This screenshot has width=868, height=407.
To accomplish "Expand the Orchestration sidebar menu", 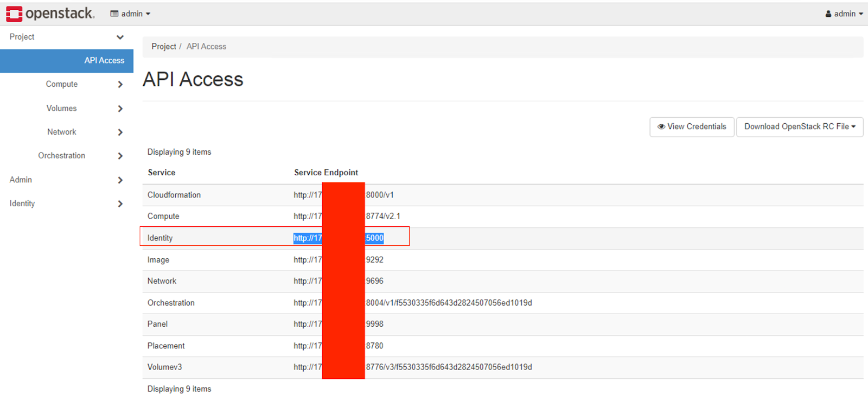I will 67,156.
